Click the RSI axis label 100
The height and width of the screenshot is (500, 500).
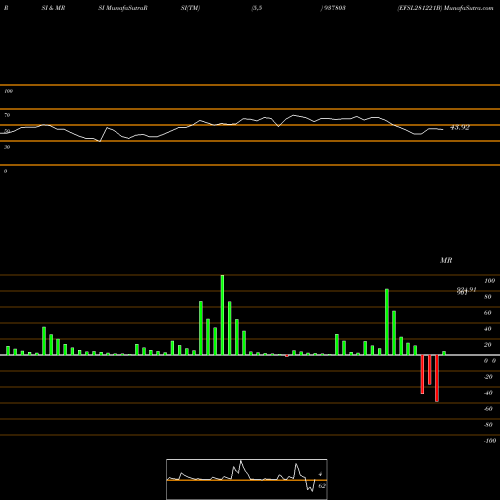tap(8, 91)
